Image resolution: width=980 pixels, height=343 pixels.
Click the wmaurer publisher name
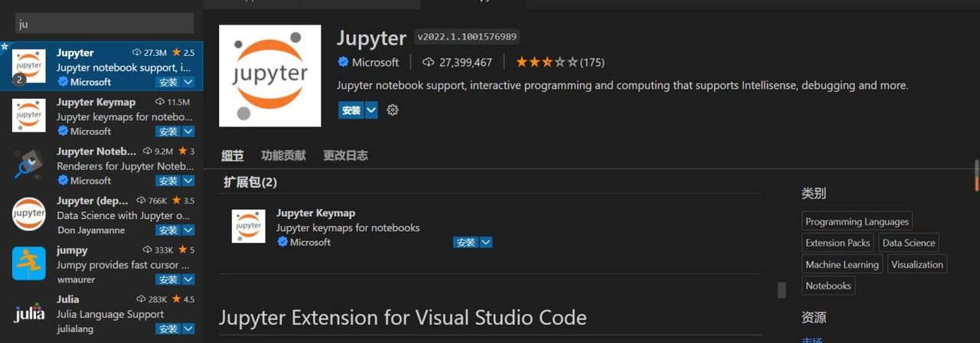pos(77,279)
